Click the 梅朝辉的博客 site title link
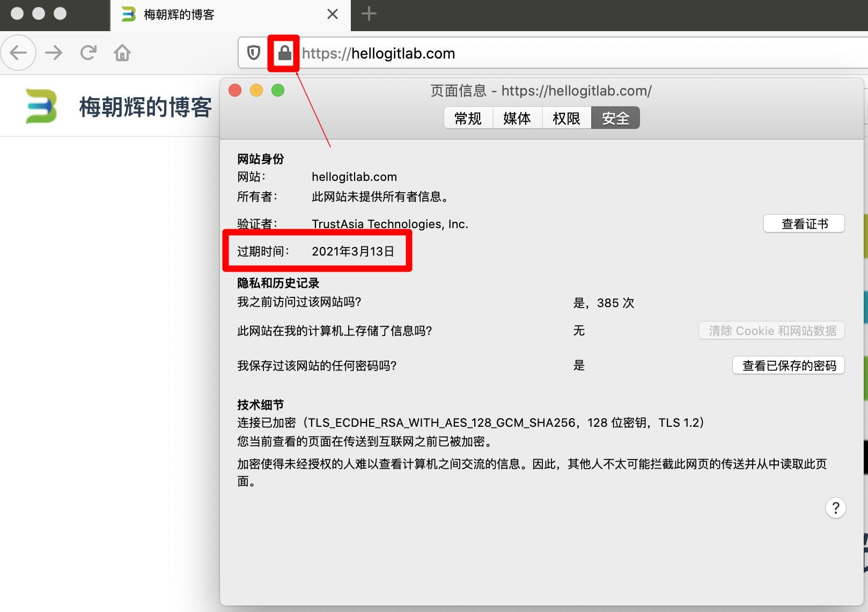 (145, 107)
